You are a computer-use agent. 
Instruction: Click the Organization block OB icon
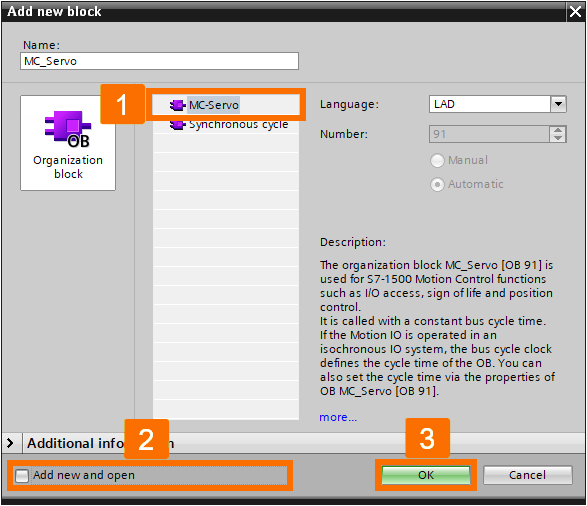pos(68,143)
